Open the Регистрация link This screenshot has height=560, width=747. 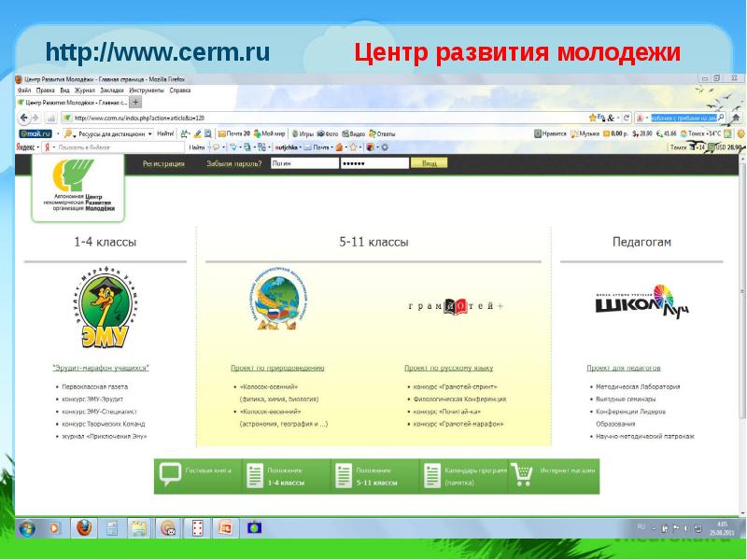pyautogui.click(x=163, y=163)
